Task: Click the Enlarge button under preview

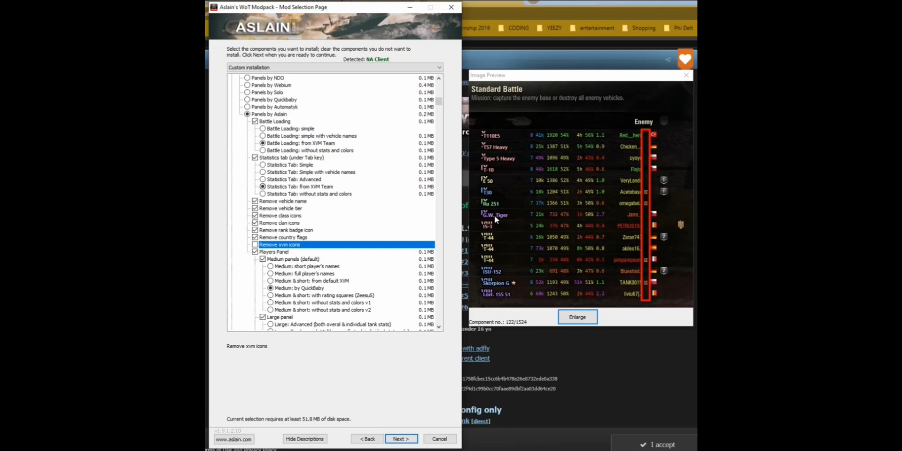Action: (x=578, y=317)
